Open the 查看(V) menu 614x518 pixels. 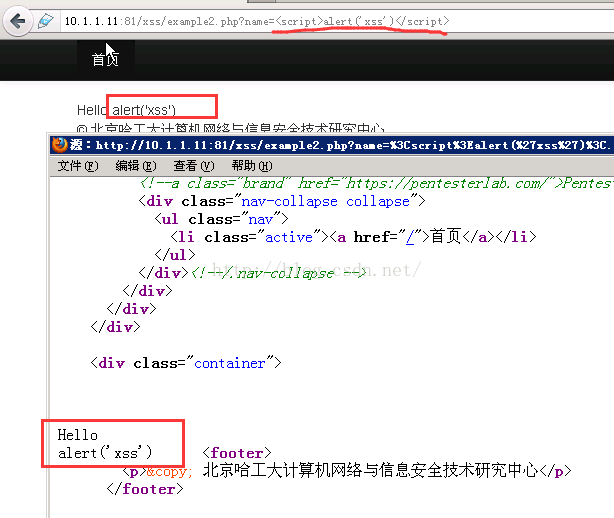(194, 166)
